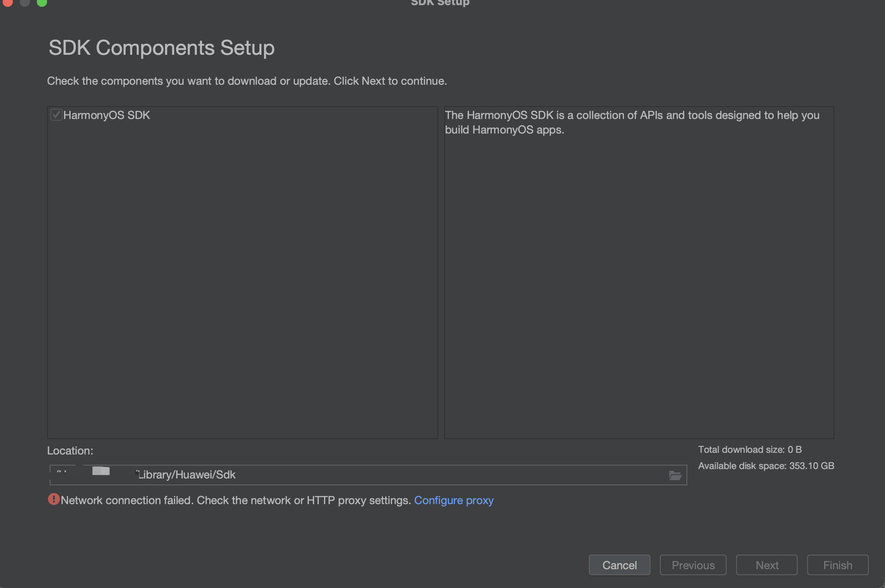The image size is (885, 588).
Task: Click the Location label above path field
Action: pyautogui.click(x=70, y=451)
